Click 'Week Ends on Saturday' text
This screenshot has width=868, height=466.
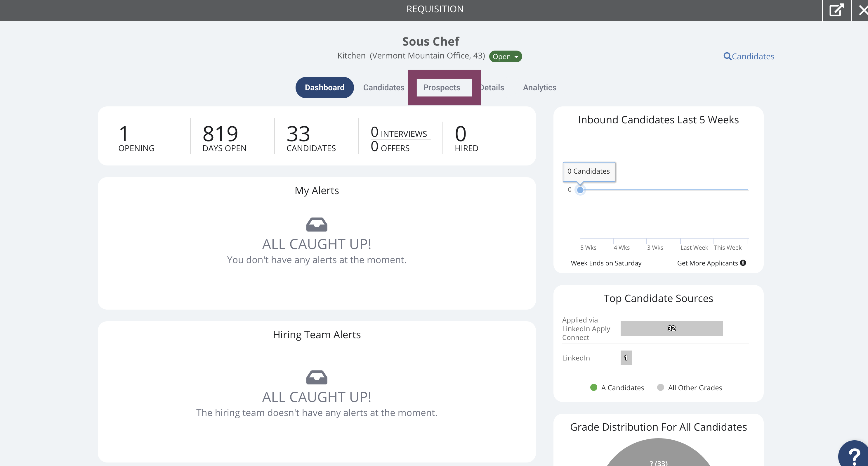click(x=606, y=263)
